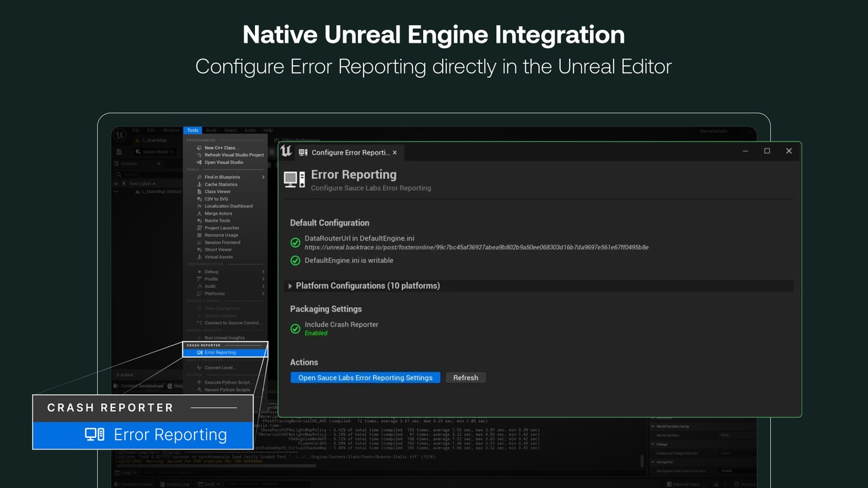Run Unreal Insights from the menu

tap(225, 338)
